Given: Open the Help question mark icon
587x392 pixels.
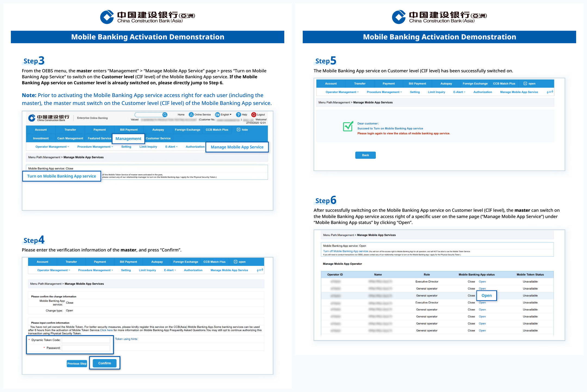Looking at the screenshot, I should (x=238, y=115).
